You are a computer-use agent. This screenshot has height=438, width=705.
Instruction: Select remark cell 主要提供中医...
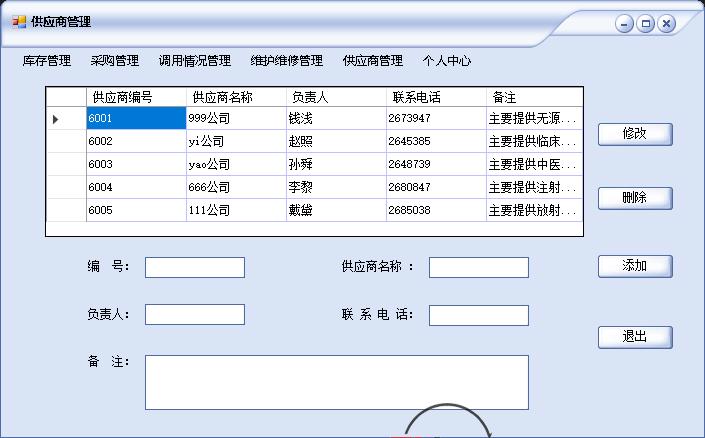pyautogui.click(x=535, y=164)
